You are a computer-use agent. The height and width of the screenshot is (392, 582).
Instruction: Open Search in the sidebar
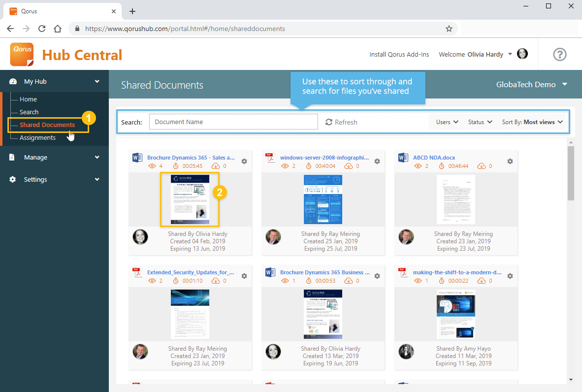[x=29, y=112]
